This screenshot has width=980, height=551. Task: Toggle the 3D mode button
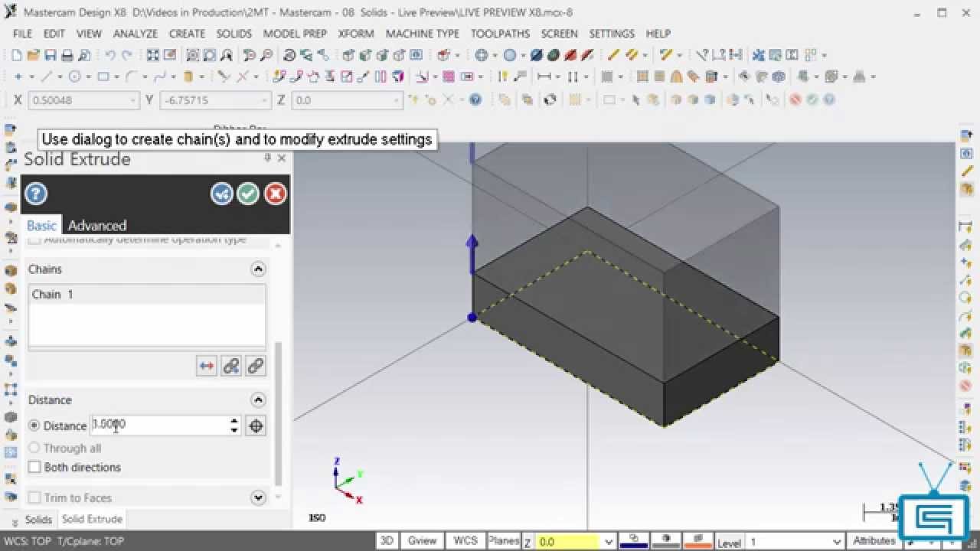pos(387,540)
